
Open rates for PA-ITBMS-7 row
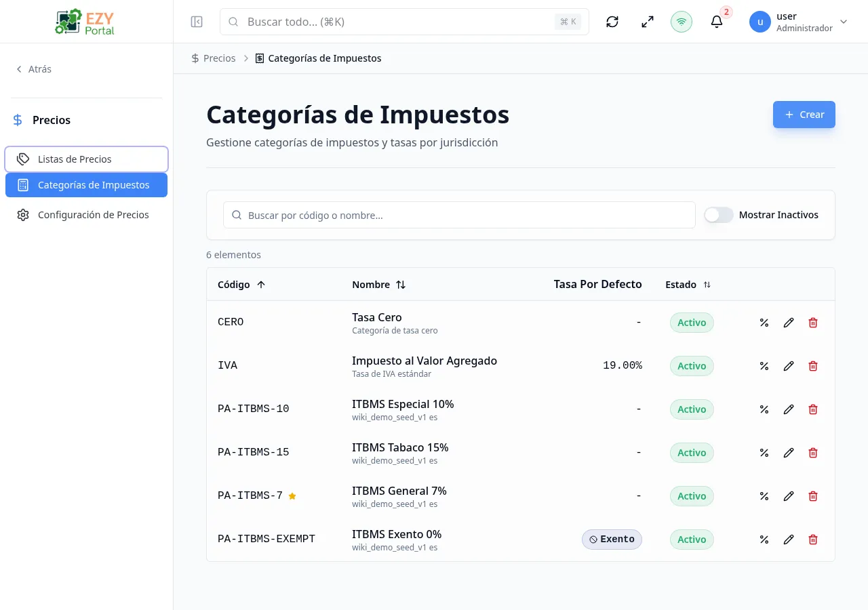pos(764,496)
